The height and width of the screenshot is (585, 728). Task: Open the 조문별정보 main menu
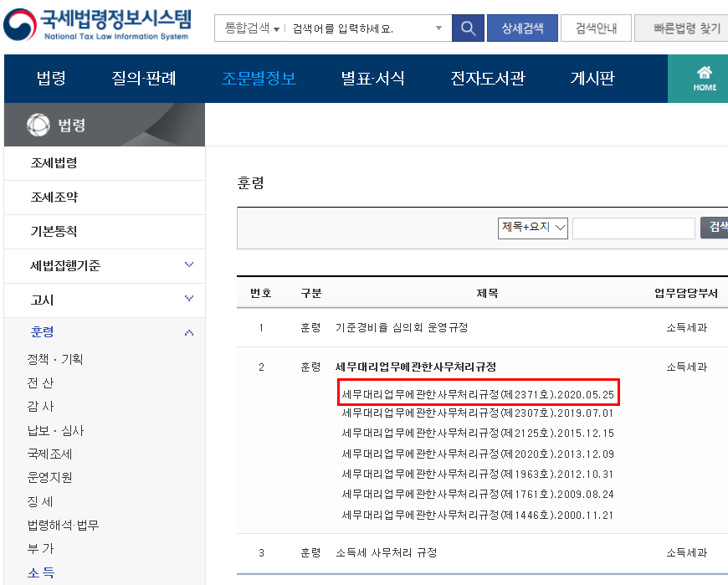[259, 78]
